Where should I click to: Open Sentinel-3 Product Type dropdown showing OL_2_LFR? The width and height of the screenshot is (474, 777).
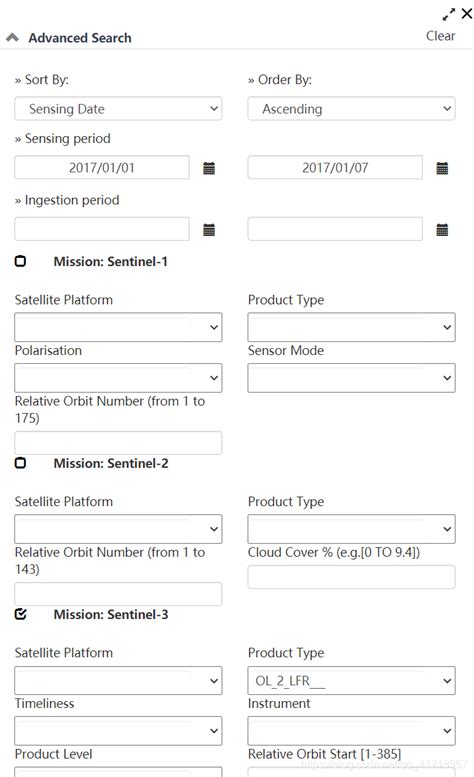351,680
